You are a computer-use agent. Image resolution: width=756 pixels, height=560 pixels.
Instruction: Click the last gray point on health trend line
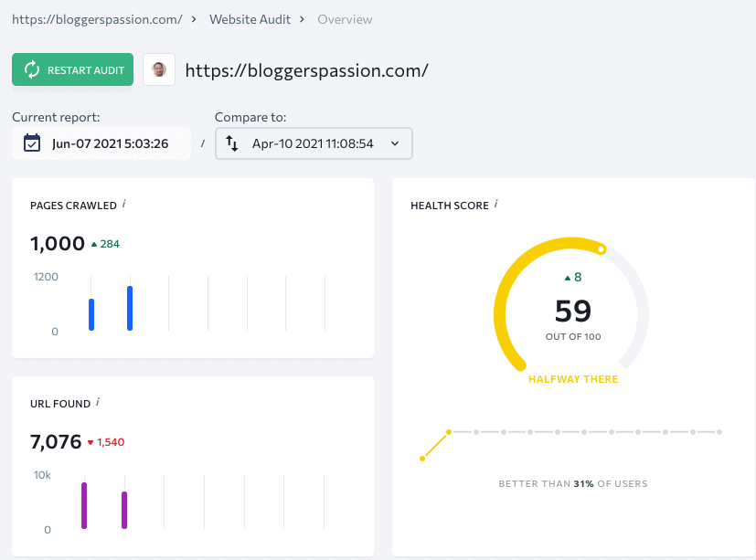719,432
